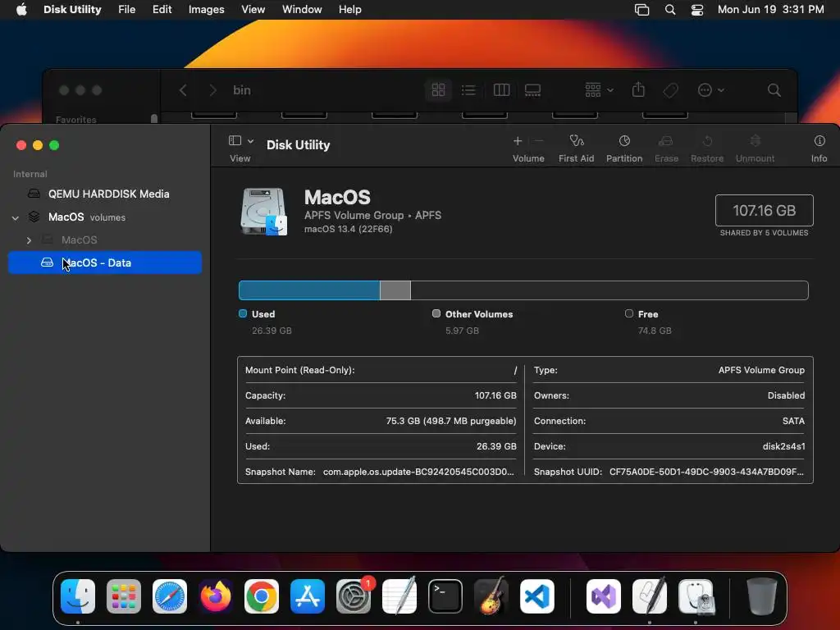The height and width of the screenshot is (630, 840).
Task: Launch Firefox from the Dock
Action: tap(216, 596)
